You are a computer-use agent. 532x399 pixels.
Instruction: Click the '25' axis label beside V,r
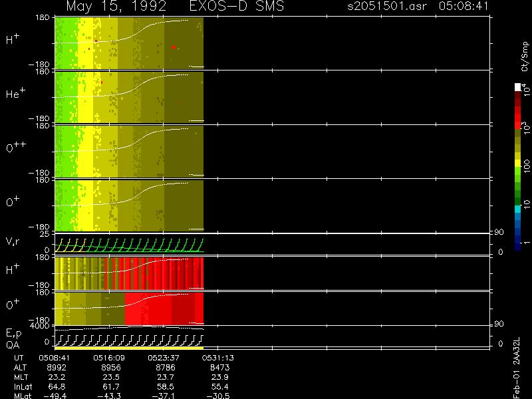pos(45,234)
